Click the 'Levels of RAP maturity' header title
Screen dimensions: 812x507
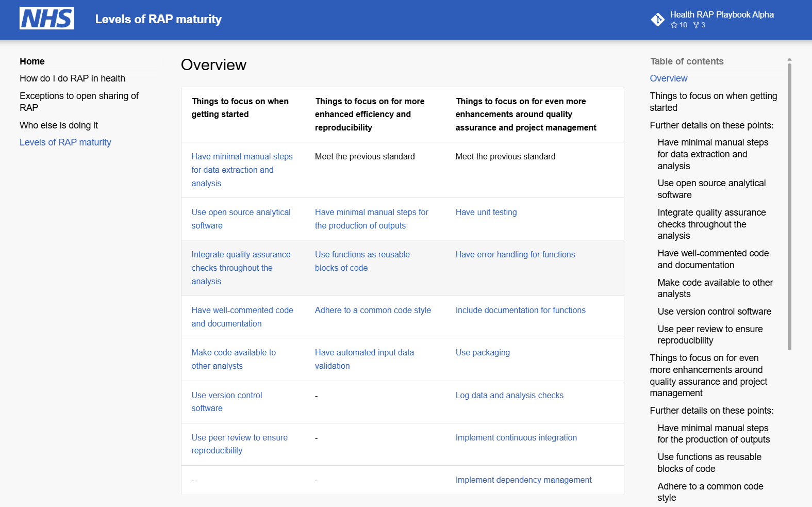coord(158,19)
